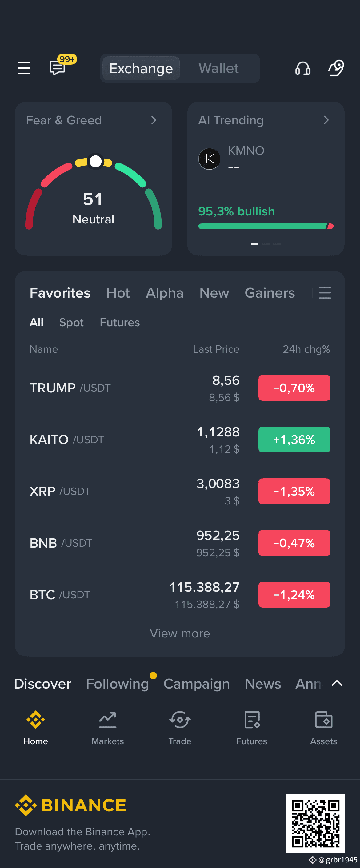Go to the Binance Home icon
Screen dimensions: 360x868
pos(36,719)
